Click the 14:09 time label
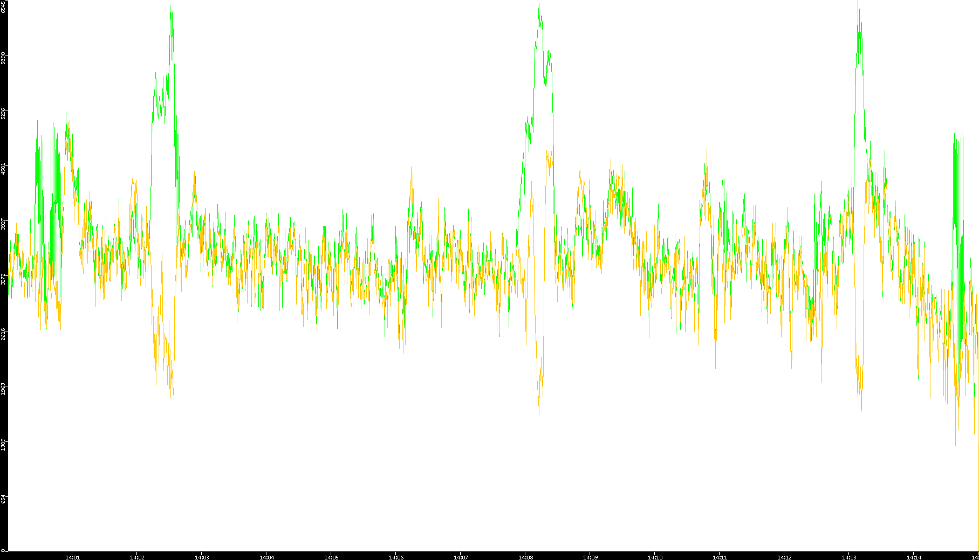This screenshot has width=979, height=560. [590, 557]
